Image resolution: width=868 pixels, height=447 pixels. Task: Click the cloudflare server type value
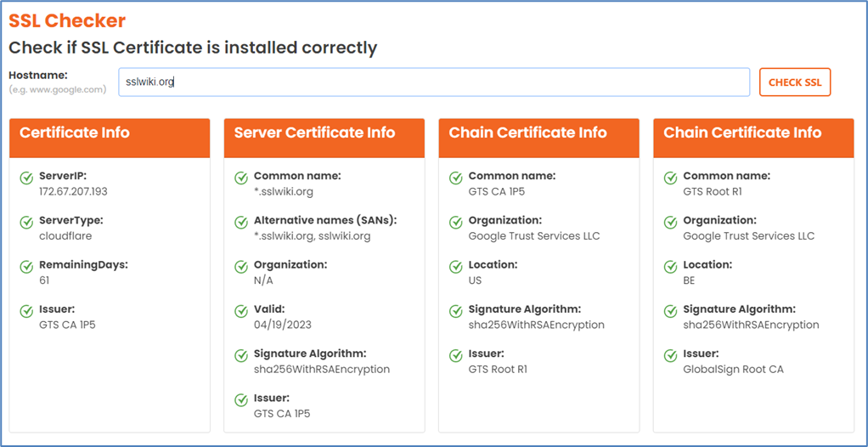[x=65, y=236]
